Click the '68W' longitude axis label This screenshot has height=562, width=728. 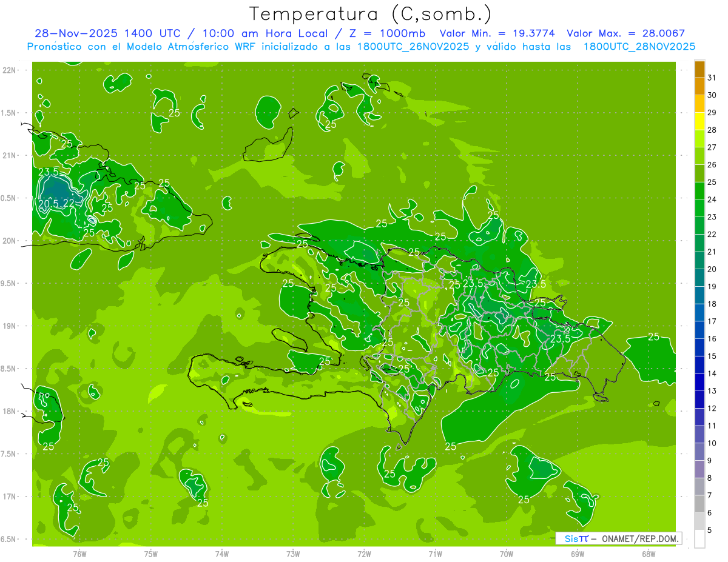(x=649, y=554)
